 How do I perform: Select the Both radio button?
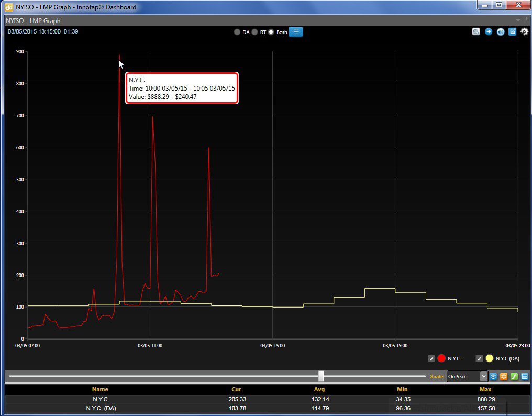click(271, 32)
